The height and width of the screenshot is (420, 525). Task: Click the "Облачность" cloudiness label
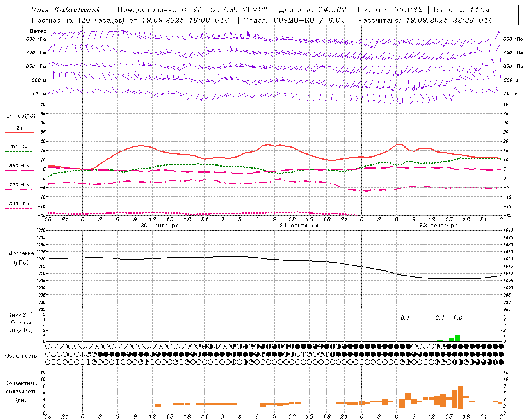tap(21, 356)
